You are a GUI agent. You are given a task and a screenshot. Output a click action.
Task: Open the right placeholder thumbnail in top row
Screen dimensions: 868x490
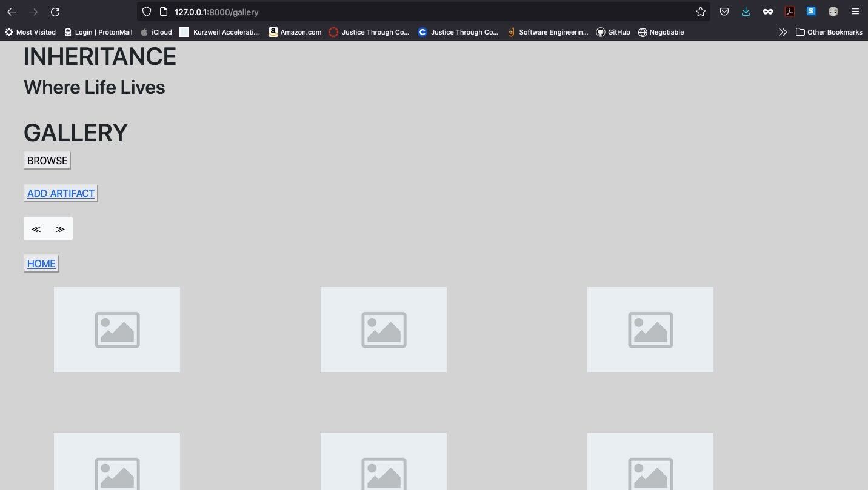click(x=650, y=329)
